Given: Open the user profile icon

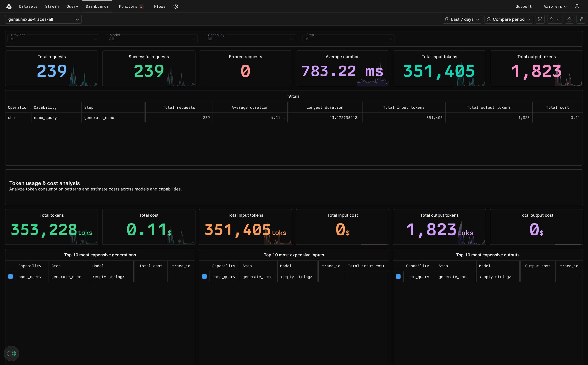Looking at the screenshot, I should tap(577, 7).
